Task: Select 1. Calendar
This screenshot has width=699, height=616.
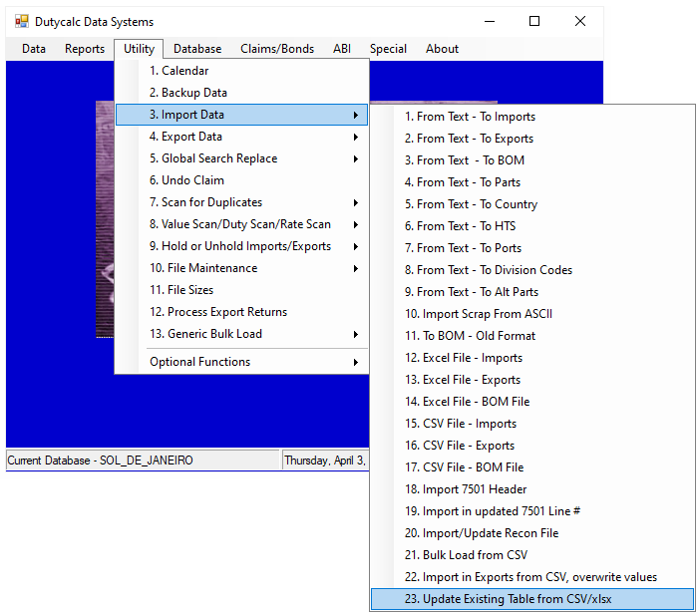Action: pyautogui.click(x=241, y=71)
